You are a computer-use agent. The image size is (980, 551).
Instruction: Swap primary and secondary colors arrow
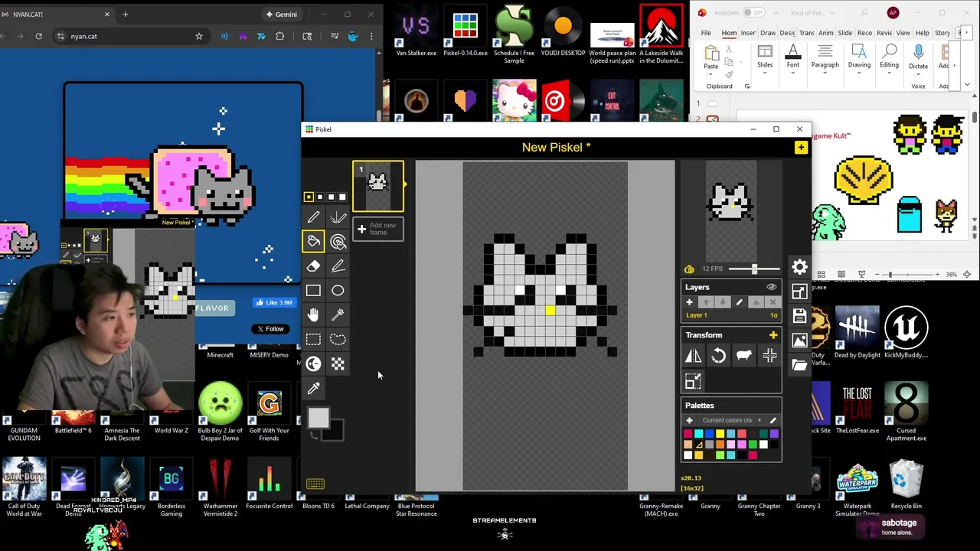314,435
